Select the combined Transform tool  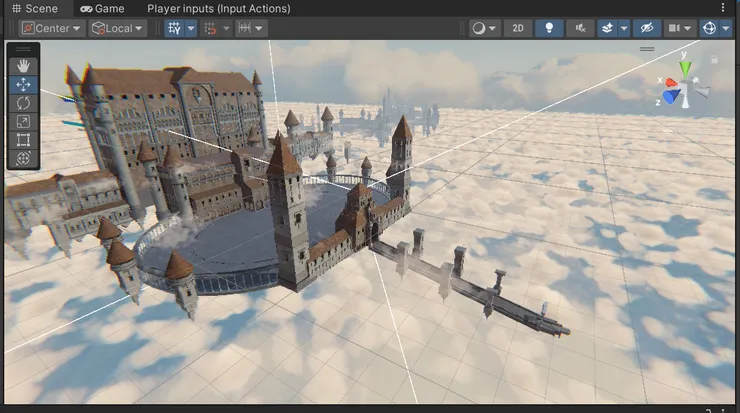point(23,158)
